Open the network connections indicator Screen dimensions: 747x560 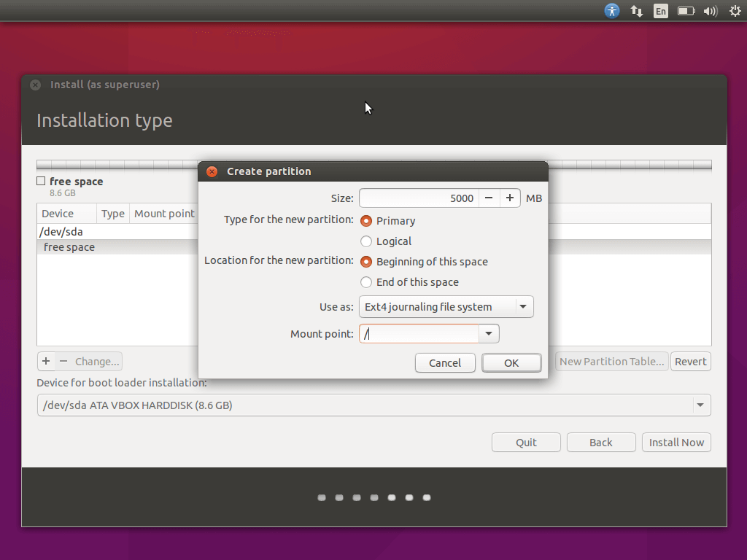point(637,11)
